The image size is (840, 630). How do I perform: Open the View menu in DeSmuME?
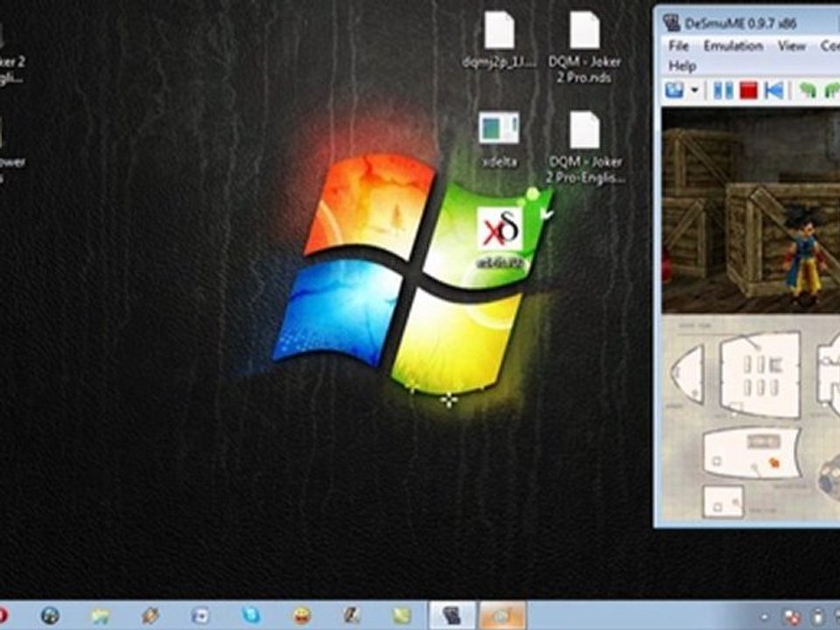(792, 46)
